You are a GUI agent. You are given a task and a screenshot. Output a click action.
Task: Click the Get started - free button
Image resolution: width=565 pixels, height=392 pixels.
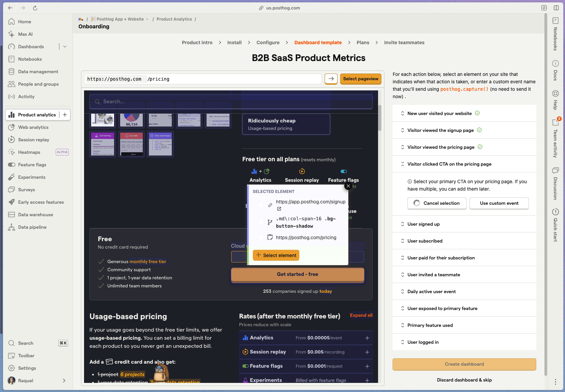click(x=298, y=274)
